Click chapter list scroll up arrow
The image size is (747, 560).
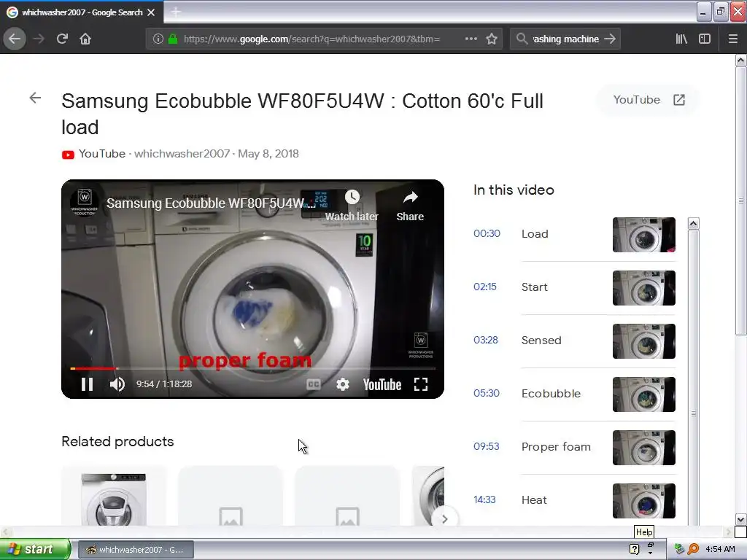pyautogui.click(x=694, y=223)
